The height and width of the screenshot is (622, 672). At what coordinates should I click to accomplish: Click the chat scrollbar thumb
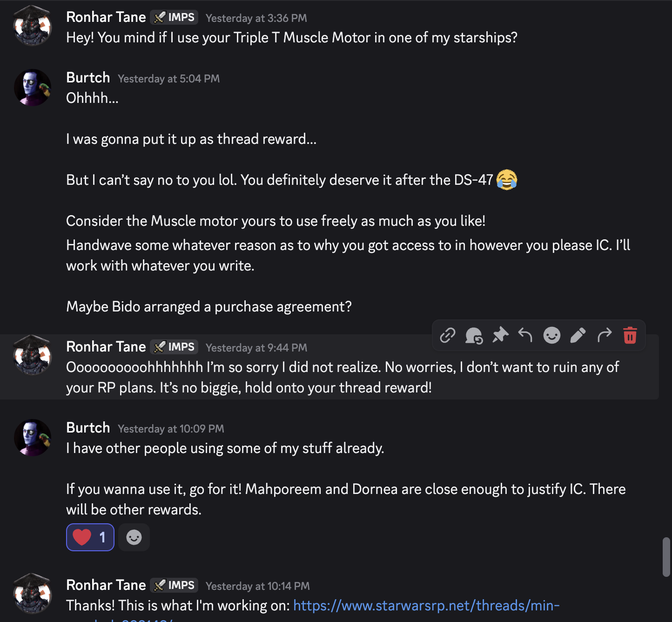point(666,557)
